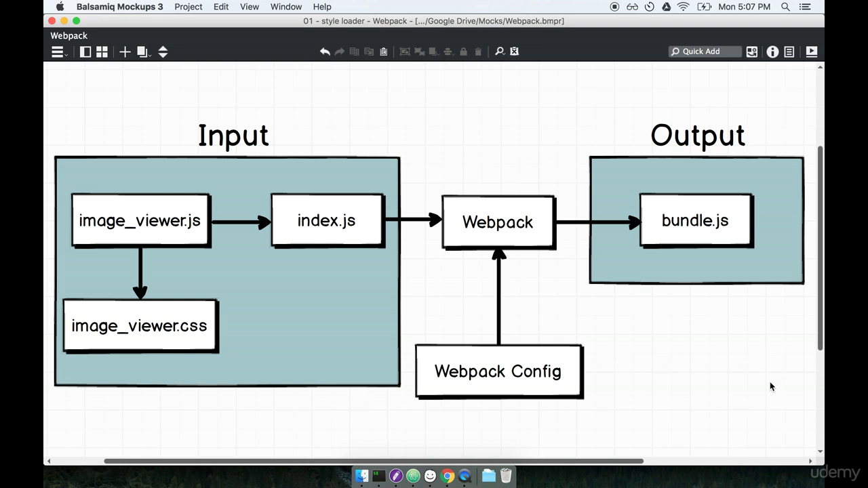This screenshot has width=868, height=488.
Task: Toggle the Inspector info panel
Action: 772,52
